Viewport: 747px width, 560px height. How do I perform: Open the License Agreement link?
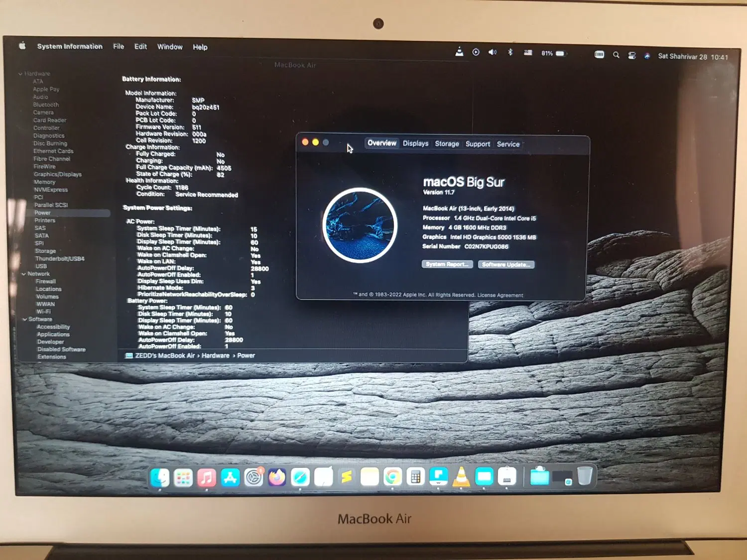pos(500,295)
